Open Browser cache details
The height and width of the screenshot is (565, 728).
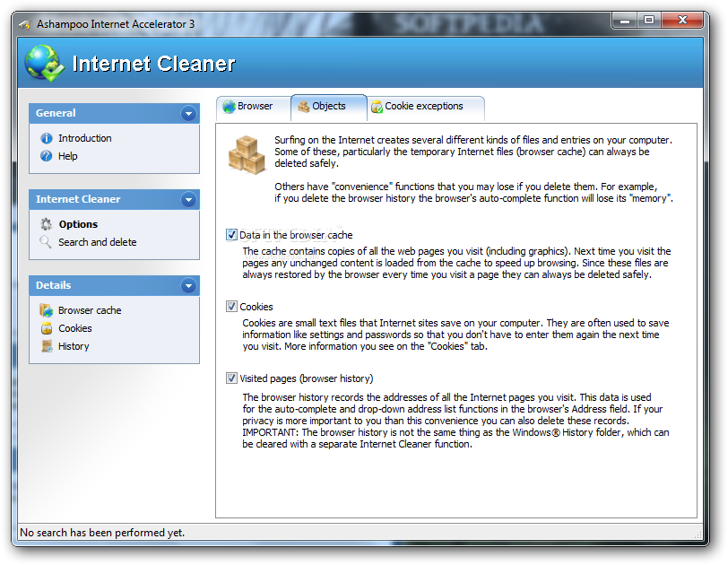click(90, 310)
